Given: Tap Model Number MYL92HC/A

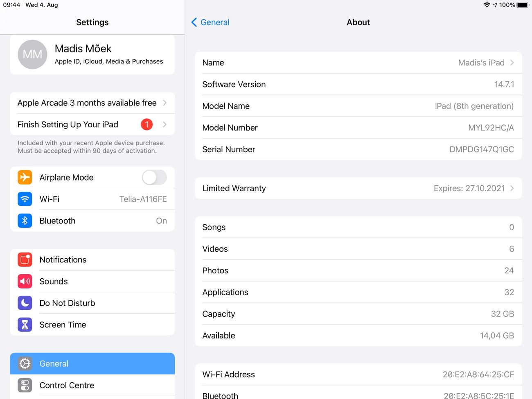Looking at the screenshot, I should tap(358, 128).
